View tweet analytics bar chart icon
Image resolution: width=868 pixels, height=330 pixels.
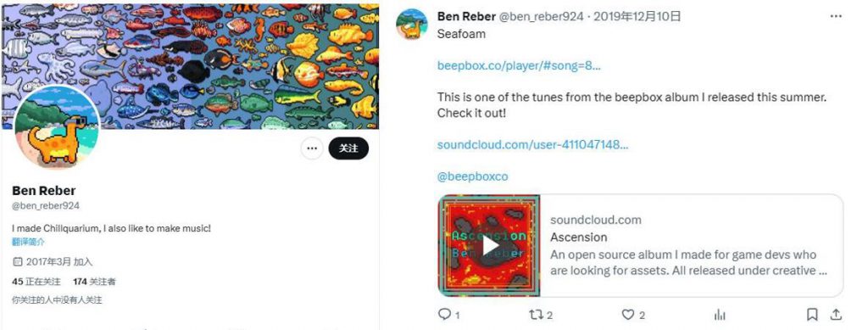(720, 315)
